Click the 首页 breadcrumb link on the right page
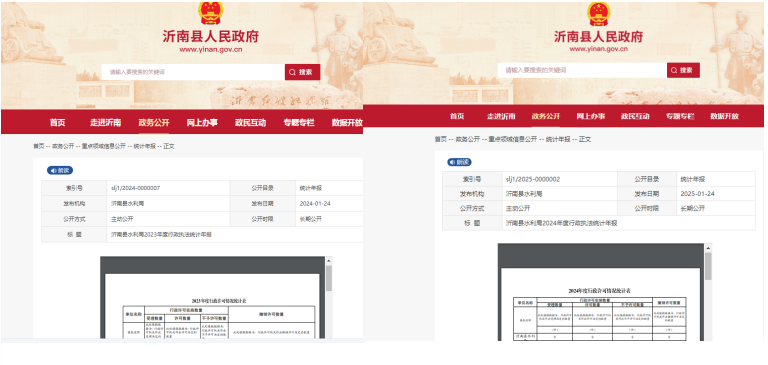This screenshot has width=768, height=365. tap(440, 139)
